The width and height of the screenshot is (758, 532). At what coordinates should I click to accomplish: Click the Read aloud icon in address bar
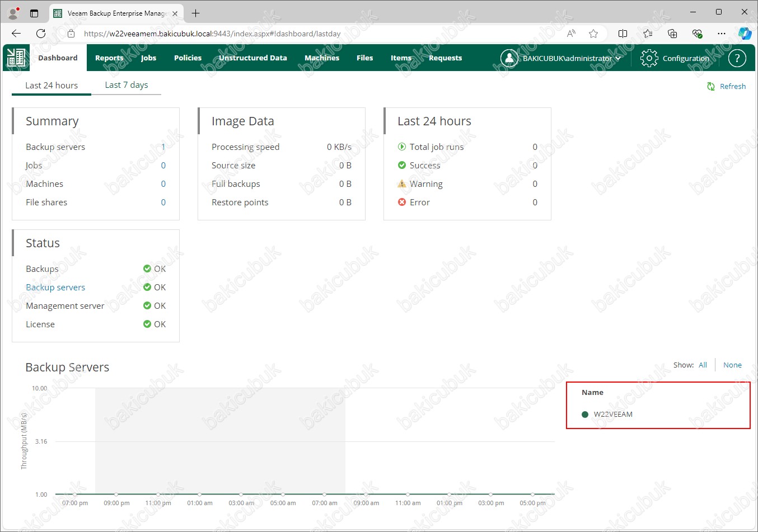pos(571,34)
